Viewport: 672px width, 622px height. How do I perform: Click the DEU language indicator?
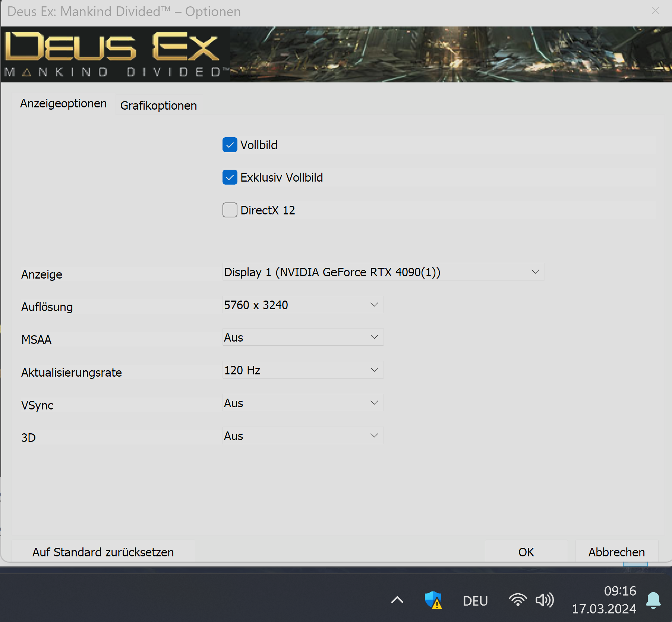(475, 601)
